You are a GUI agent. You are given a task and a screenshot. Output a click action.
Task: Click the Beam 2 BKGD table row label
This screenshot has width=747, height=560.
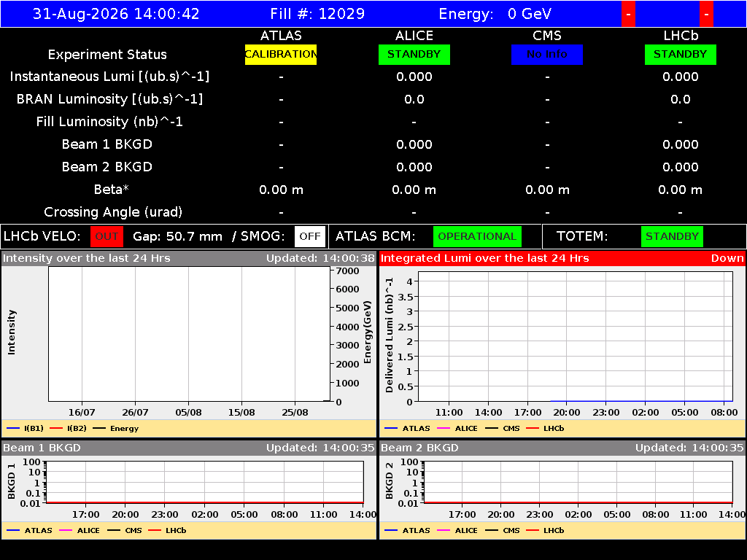point(107,167)
